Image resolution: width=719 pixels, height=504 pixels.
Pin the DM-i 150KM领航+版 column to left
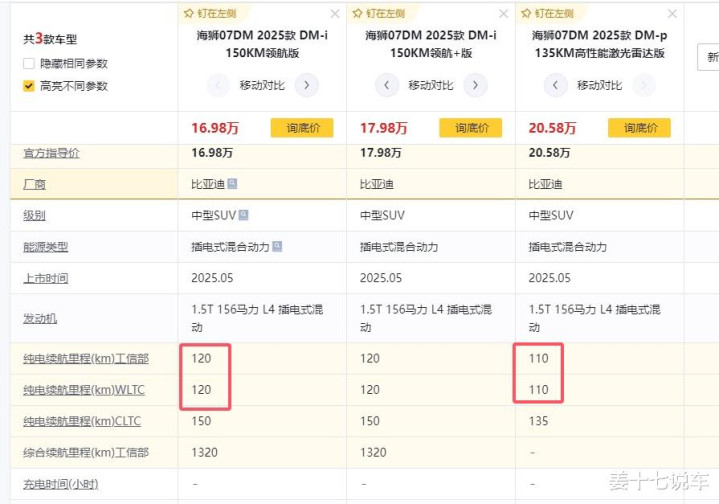click(379, 14)
